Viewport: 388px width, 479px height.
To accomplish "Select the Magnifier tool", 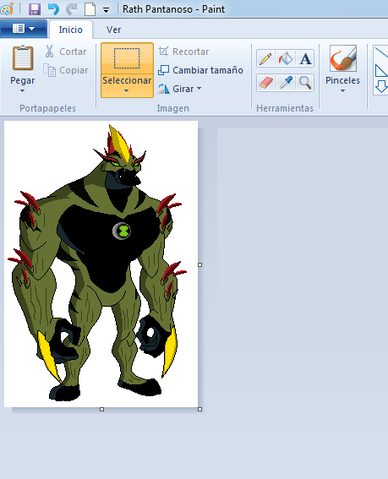I will 305,82.
